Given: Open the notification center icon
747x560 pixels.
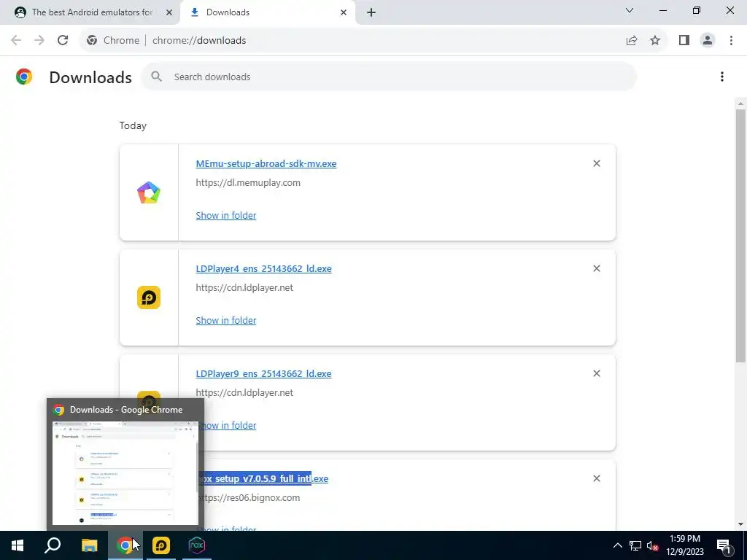Looking at the screenshot, I should 723,545.
